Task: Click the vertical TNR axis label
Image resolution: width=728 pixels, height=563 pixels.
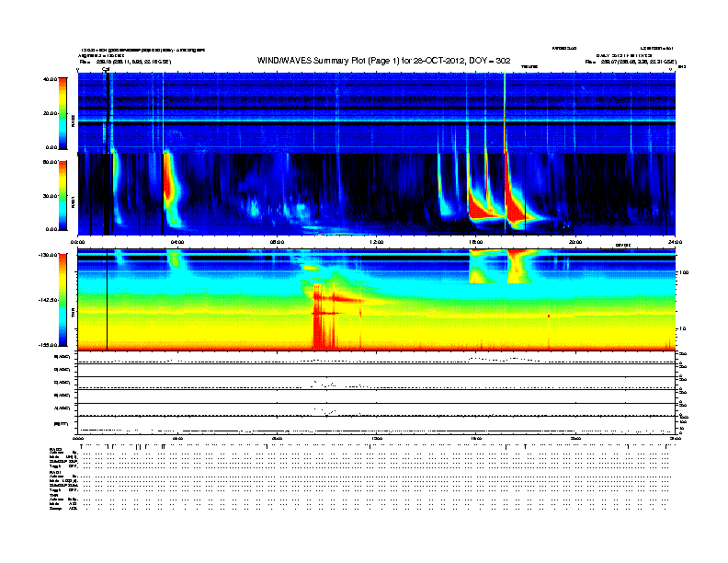Action: [73, 314]
